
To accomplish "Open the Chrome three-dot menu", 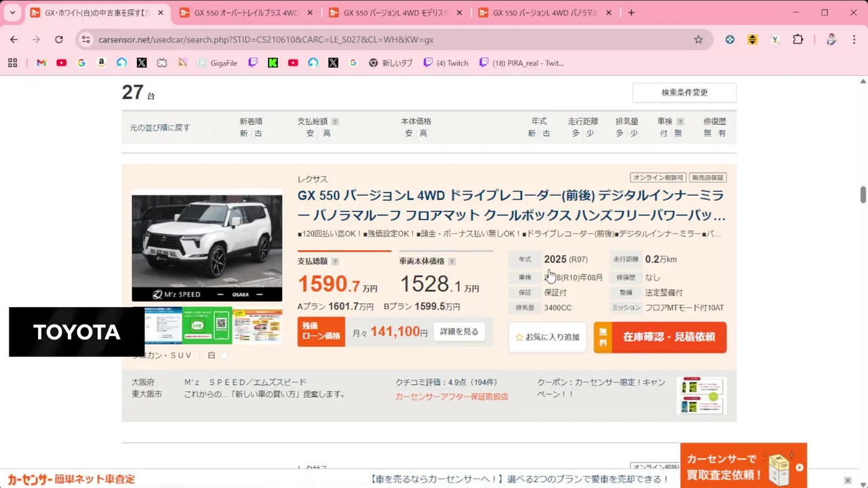I will (x=854, y=39).
